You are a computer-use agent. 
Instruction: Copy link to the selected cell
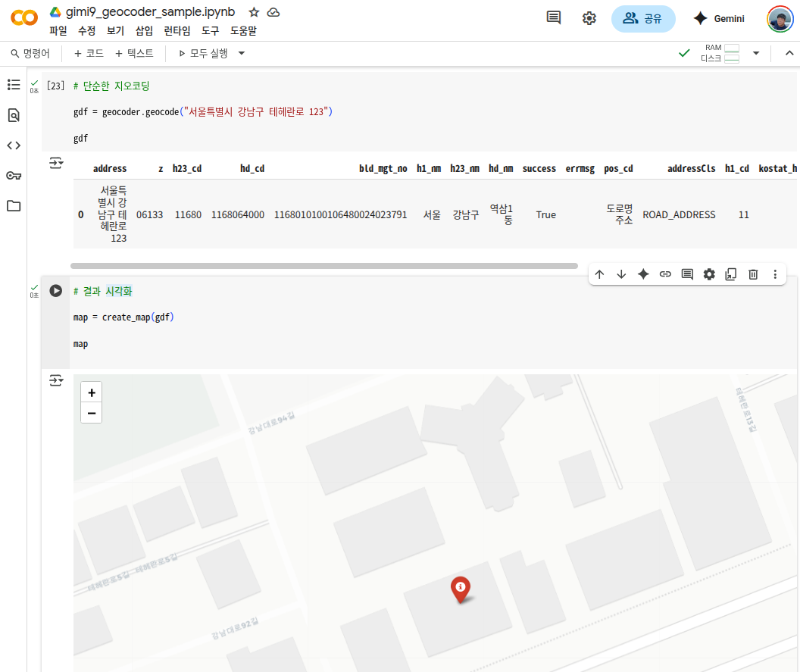[665, 274]
